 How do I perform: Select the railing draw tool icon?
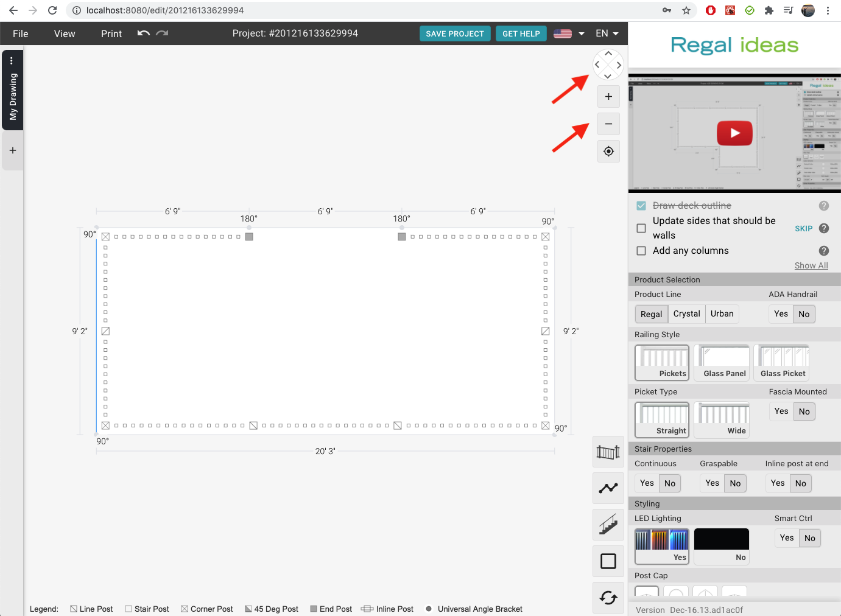[608, 452]
